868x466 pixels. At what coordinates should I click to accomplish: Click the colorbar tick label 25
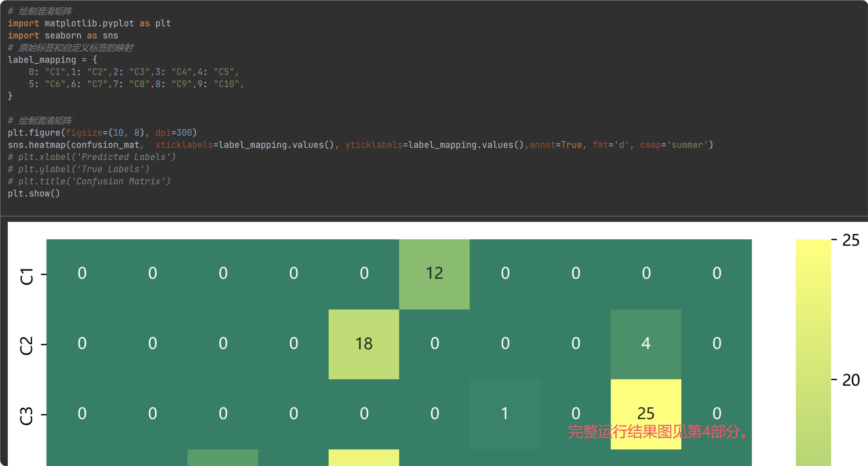pyautogui.click(x=851, y=240)
